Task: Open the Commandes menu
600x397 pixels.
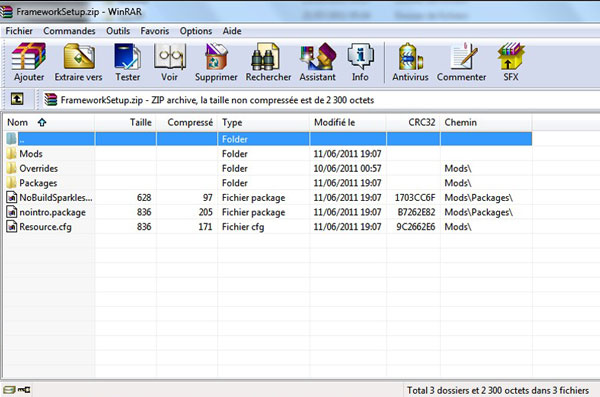Action: pos(69,31)
